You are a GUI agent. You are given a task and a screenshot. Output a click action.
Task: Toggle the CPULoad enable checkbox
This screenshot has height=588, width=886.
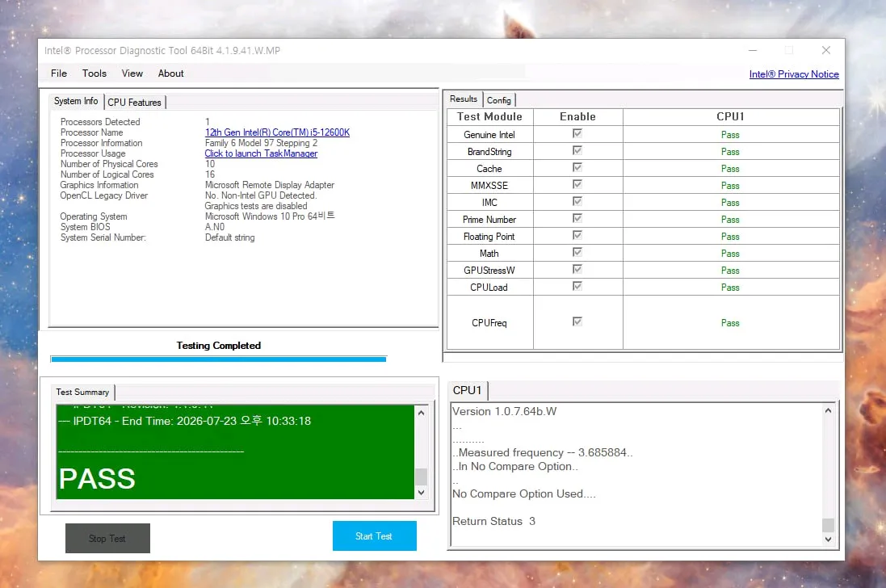point(577,286)
